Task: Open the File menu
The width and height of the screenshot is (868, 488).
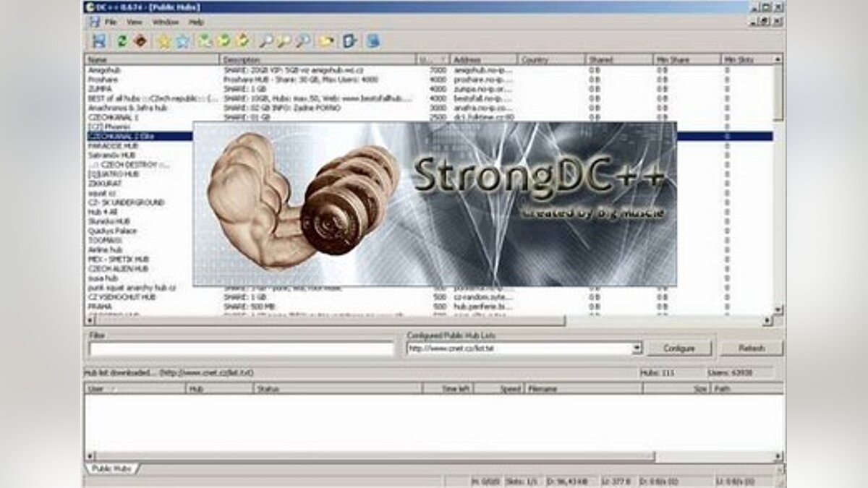Action: [111, 22]
